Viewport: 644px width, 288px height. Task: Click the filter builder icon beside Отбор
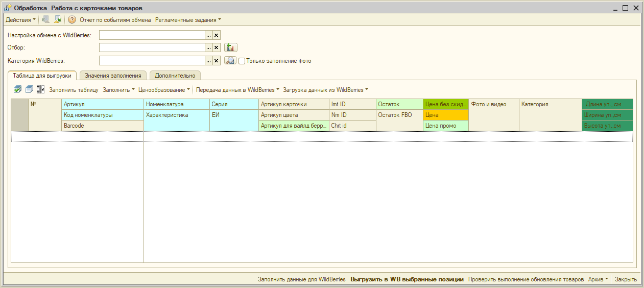(x=231, y=47)
